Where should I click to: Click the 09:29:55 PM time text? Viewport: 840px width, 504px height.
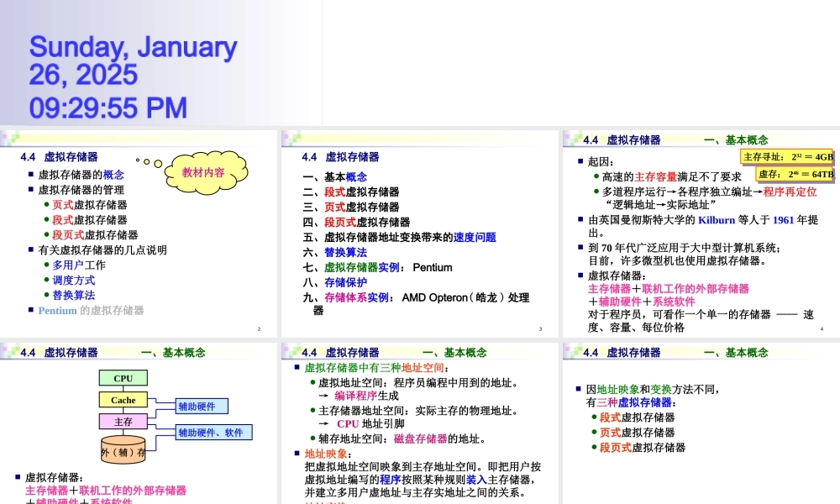tap(108, 108)
